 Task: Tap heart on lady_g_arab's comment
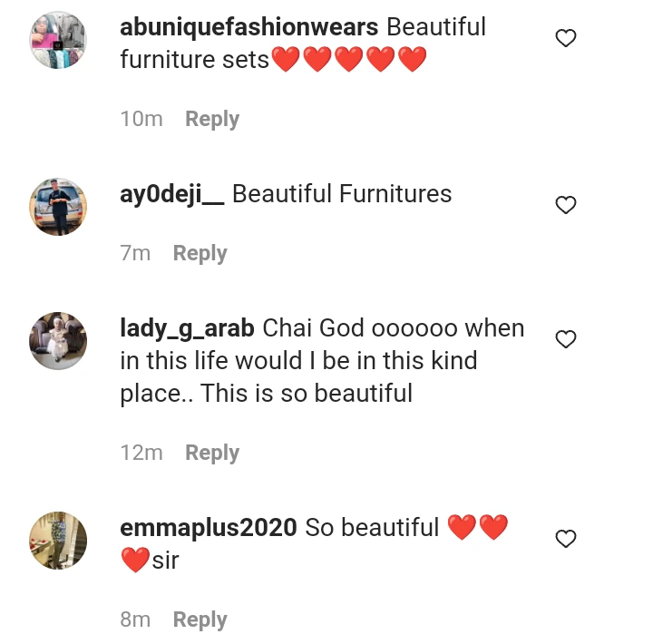pyautogui.click(x=566, y=339)
